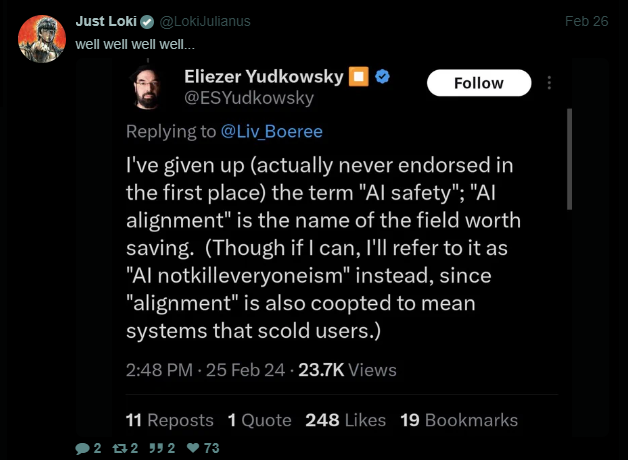
Task: Click the reply icon under Loki's post
Action: point(83,449)
